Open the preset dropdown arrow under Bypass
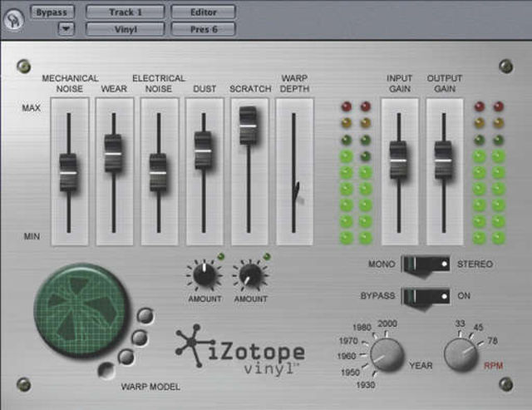 tap(66, 29)
